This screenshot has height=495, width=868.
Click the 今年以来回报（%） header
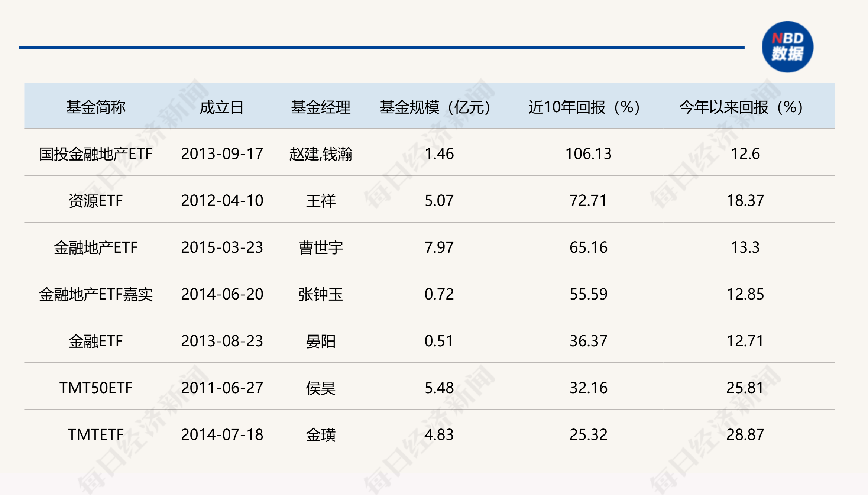click(741, 107)
